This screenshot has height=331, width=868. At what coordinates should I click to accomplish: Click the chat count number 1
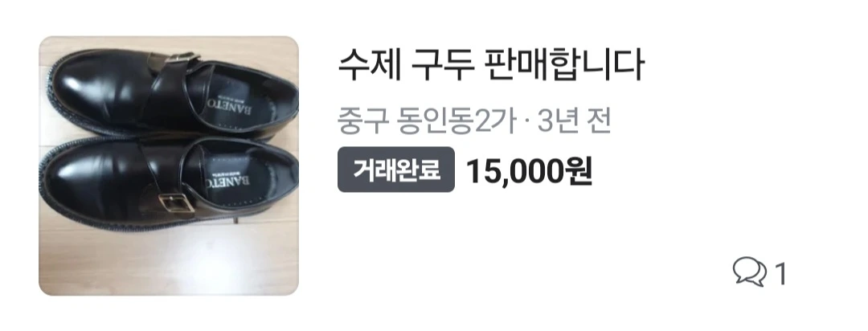[x=780, y=274]
